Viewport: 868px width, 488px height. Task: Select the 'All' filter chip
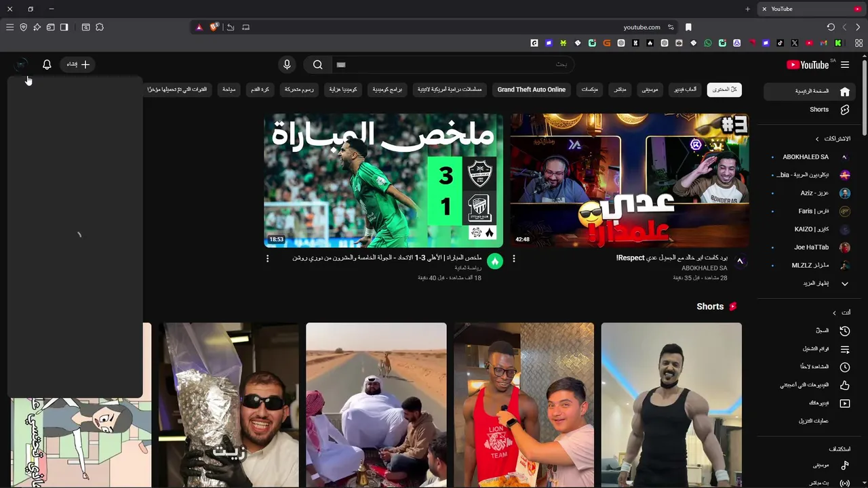pyautogui.click(x=724, y=89)
